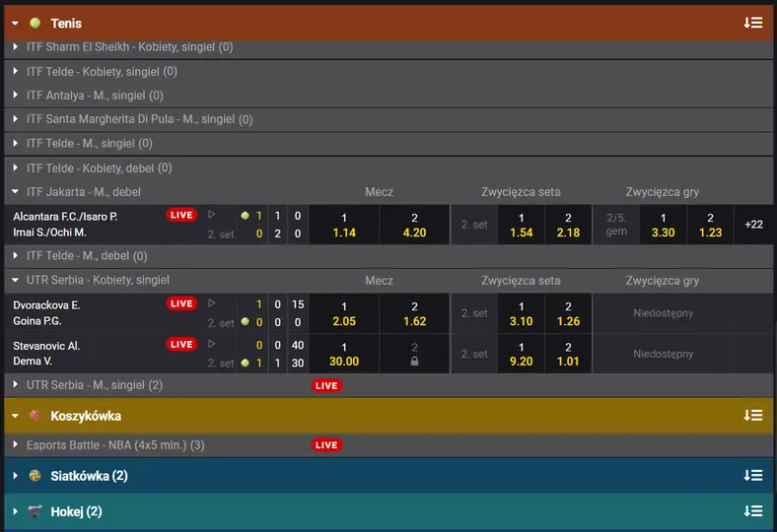Viewport: 777px width, 532px height.
Task: Expand the Hokej (2) section
Action: (16, 511)
